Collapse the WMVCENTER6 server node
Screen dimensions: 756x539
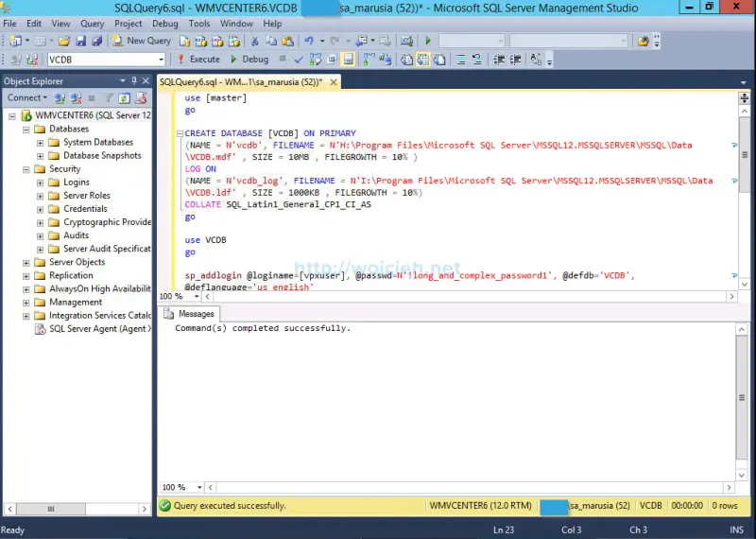(12, 115)
